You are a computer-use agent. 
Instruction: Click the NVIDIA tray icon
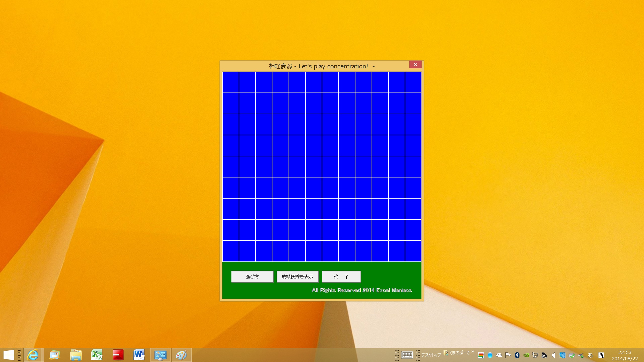pos(526,355)
